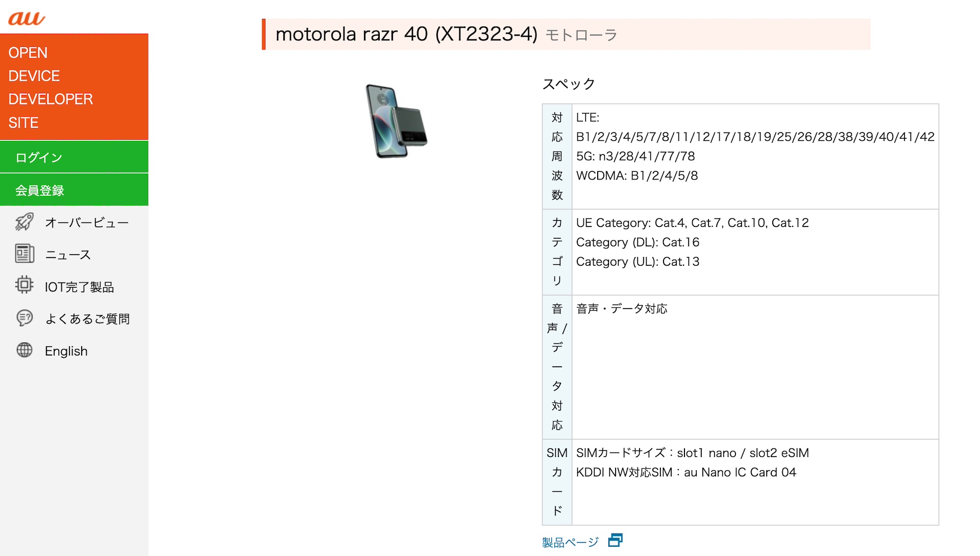Click the chip IOT products icon

(x=24, y=285)
